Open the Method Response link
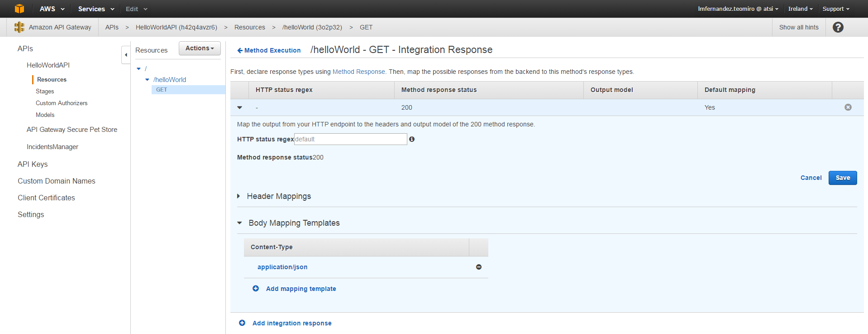Screen dimensions: 868x334 [x=359, y=72]
